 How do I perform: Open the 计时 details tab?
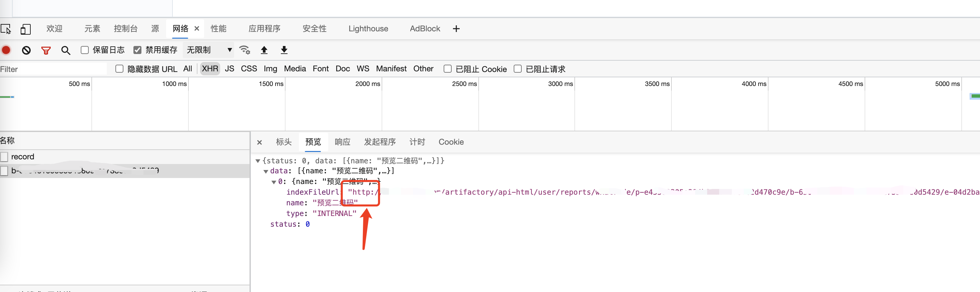(417, 142)
